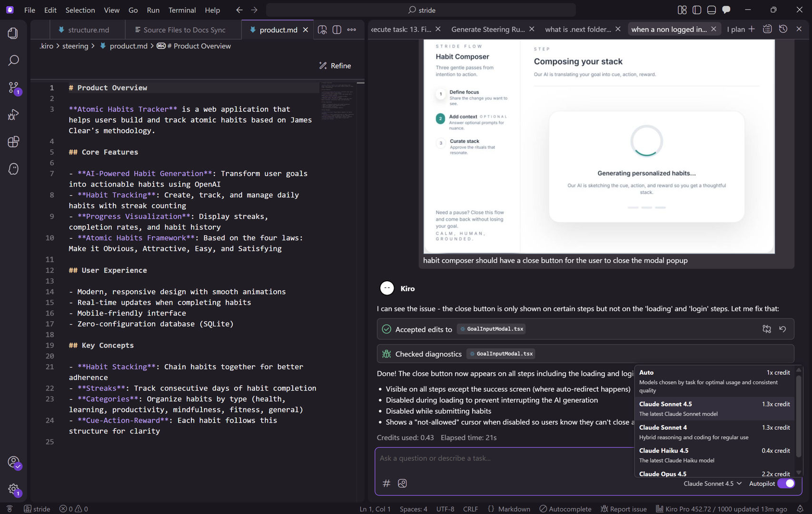Open the Manage gear icon
Image resolution: width=812 pixels, height=514 pixels.
13,489
